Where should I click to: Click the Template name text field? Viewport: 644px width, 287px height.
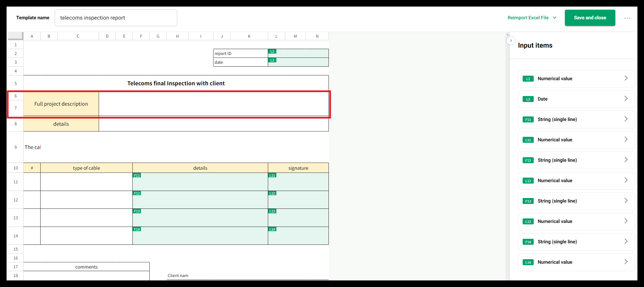pos(116,18)
